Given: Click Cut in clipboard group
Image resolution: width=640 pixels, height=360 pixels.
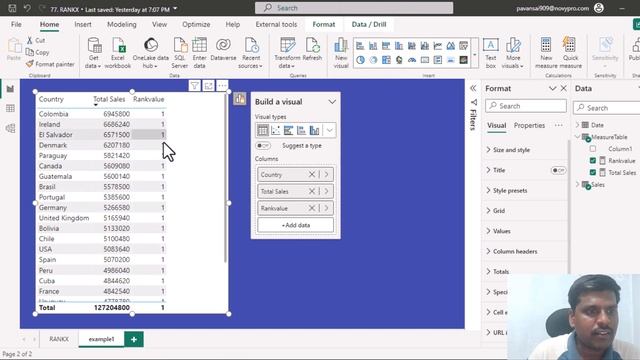Looking at the screenshot, I should pyautogui.click(x=36, y=40).
